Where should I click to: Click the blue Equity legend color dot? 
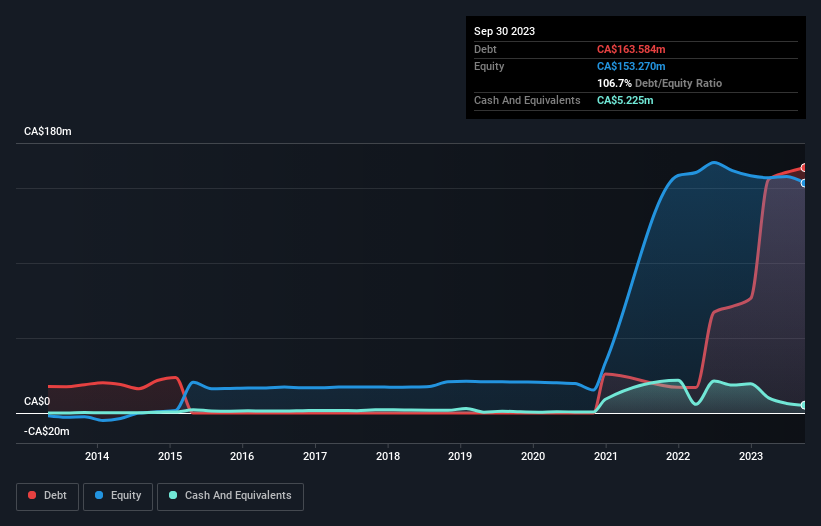click(99, 495)
